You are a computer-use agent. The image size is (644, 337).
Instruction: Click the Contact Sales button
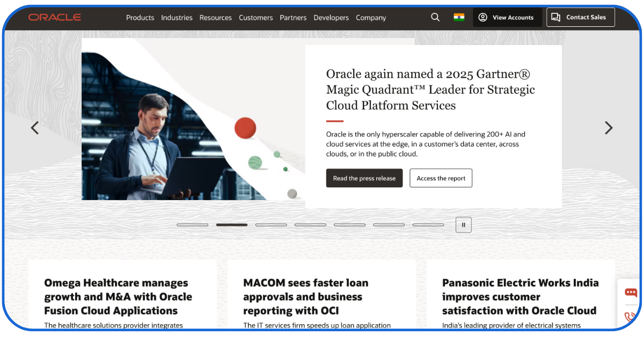tap(581, 17)
